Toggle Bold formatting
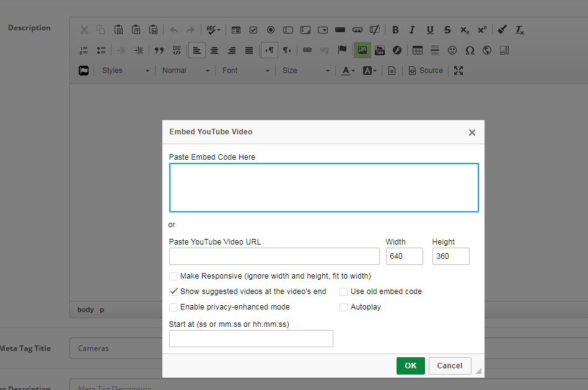This screenshot has width=588, height=390. (395, 30)
